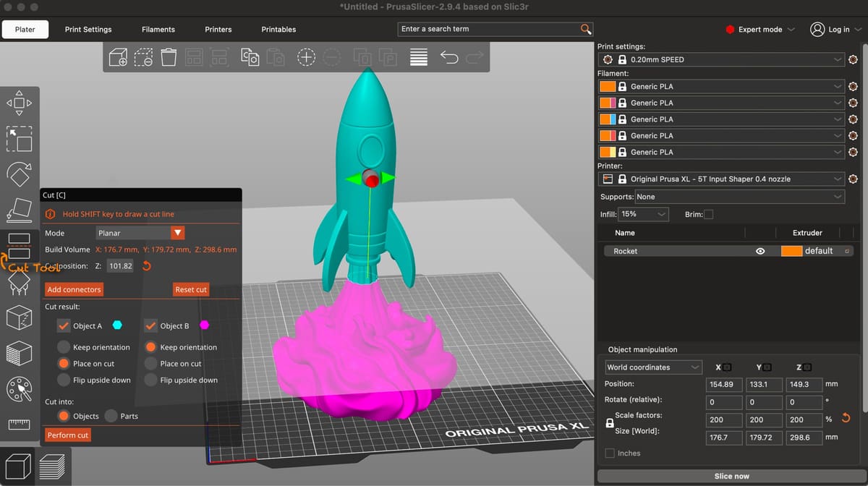The image size is (868, 486).
Task: Toggle the scale factors proportion lock
Action: coord(610,424)
